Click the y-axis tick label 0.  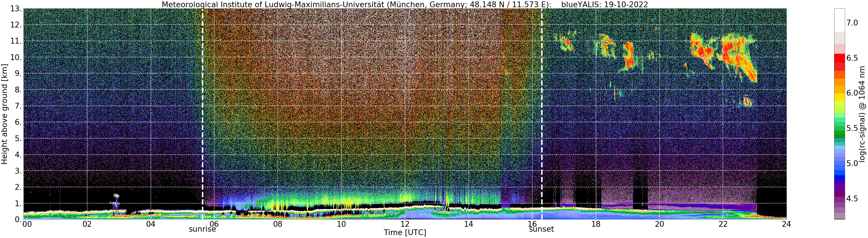coord(18,219)
